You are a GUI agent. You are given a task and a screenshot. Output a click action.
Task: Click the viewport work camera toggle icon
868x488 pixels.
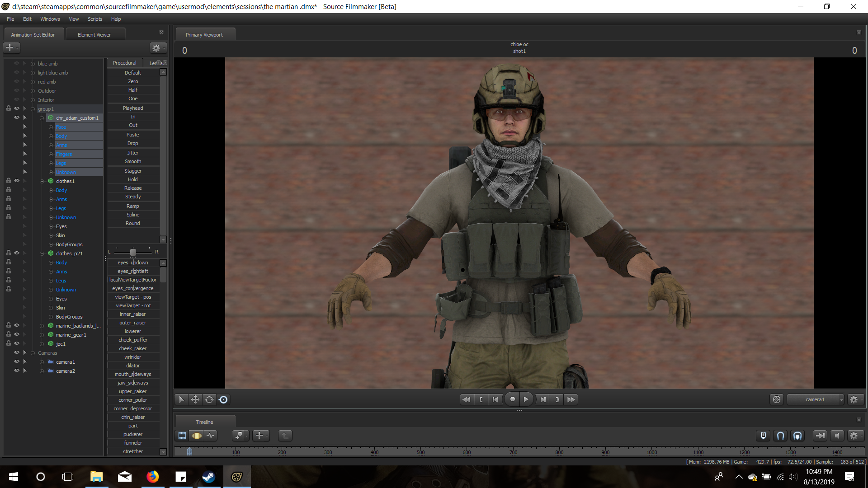(776, 399)
